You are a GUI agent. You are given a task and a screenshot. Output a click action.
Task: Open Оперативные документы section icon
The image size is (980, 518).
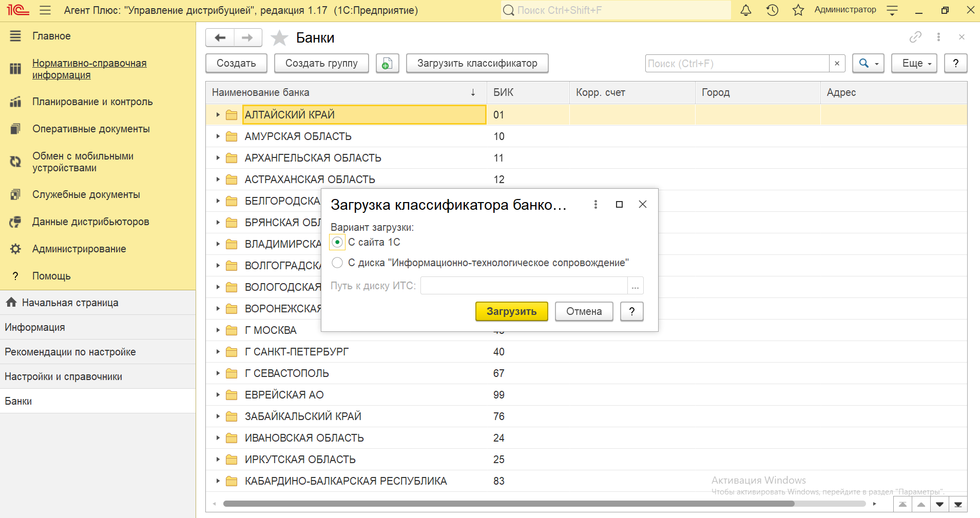(x=15, y=129)
